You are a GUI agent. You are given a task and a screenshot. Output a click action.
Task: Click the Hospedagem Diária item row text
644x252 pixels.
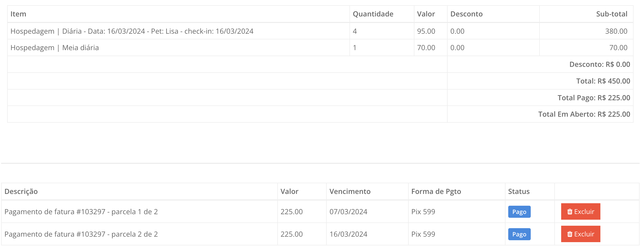(132, 31)
